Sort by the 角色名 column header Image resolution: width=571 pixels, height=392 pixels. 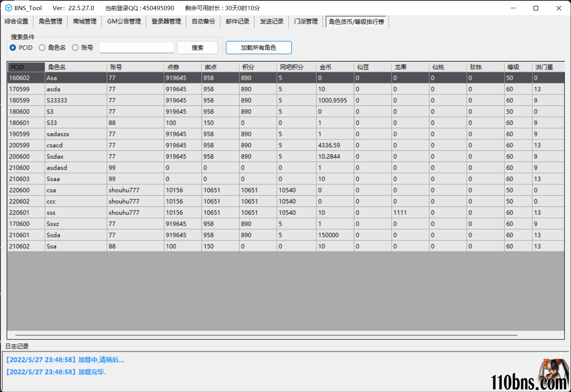pos(76,67)
